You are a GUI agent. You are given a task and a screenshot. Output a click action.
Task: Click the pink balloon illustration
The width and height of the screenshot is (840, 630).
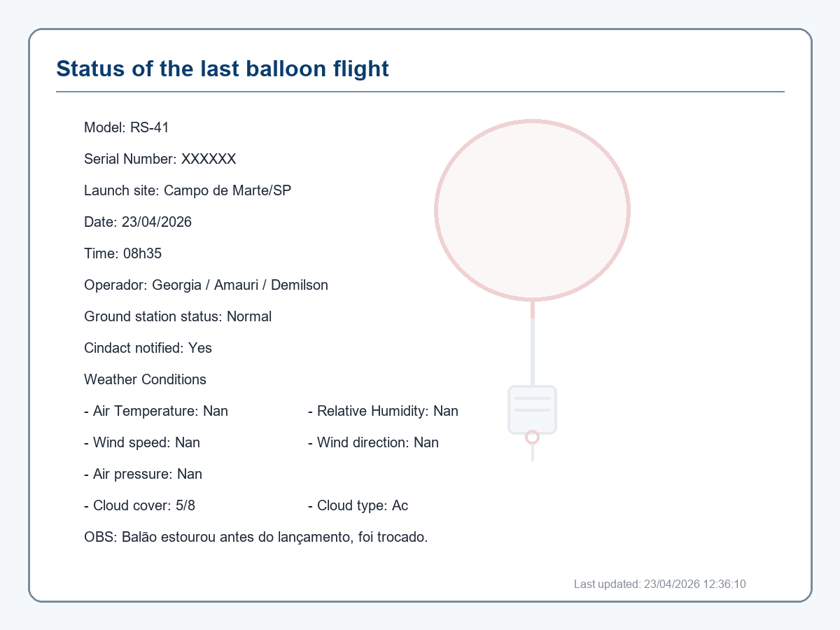[532, 210]
